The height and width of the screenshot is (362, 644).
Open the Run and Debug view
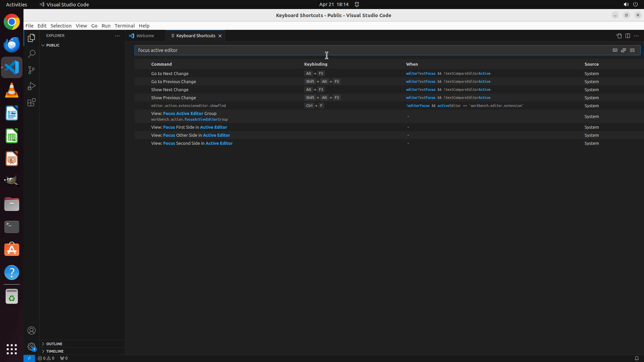click(x=32, y=86)
